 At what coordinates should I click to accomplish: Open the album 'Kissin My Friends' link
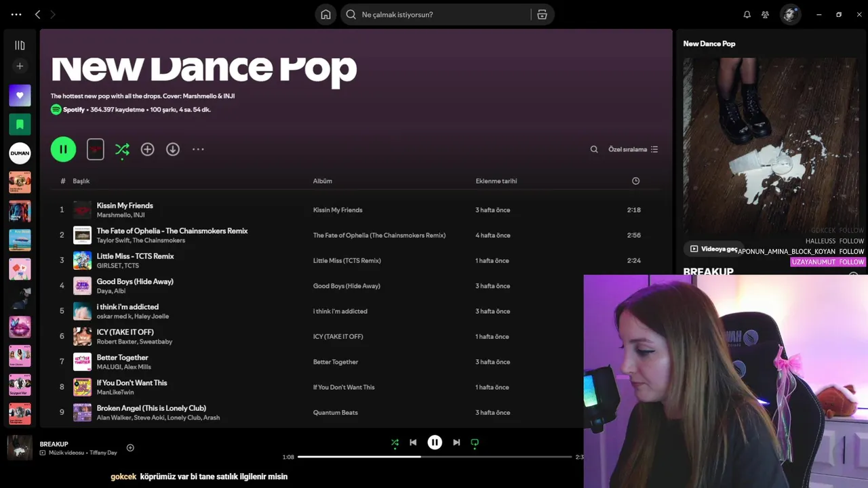[338, 210]
